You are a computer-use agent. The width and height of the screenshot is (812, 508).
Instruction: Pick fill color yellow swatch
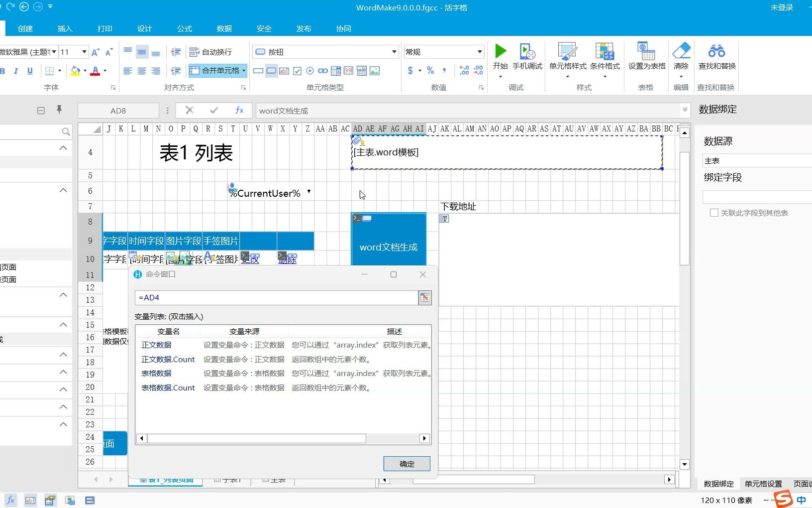pos(75,71)
